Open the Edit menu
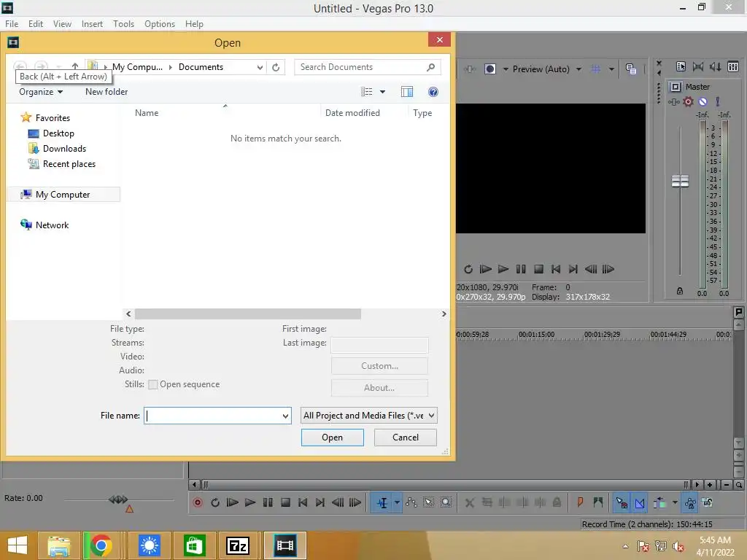Image resolution: width=747 pixels, height=560 pixels. point(36,24)
